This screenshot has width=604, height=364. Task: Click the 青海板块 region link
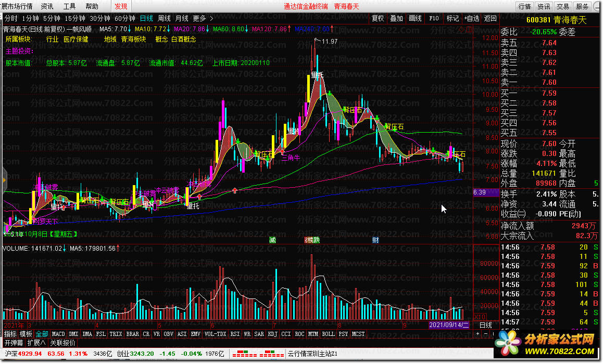tap(134, 39)
